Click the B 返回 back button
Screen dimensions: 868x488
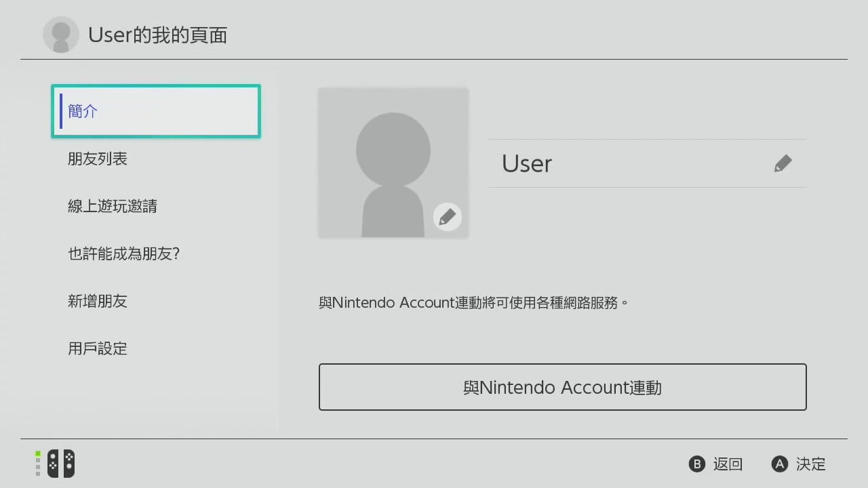[x=716, y=464]
